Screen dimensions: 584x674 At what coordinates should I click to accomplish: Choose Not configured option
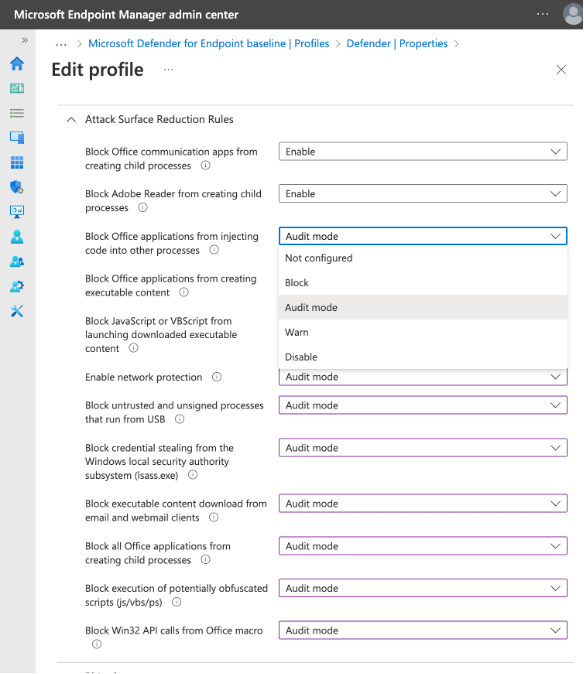(x=423, y=258)
